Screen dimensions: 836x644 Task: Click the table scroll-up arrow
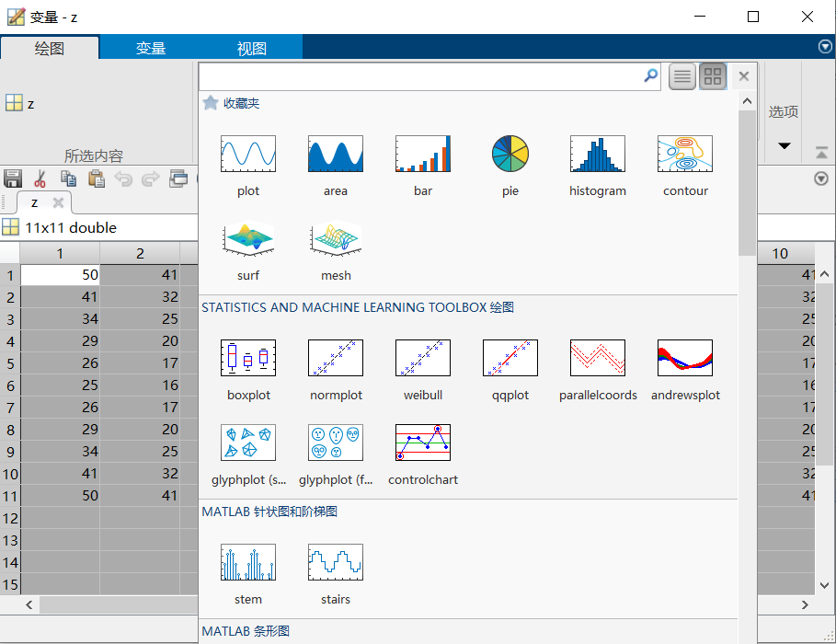click(x=824, y=274)
